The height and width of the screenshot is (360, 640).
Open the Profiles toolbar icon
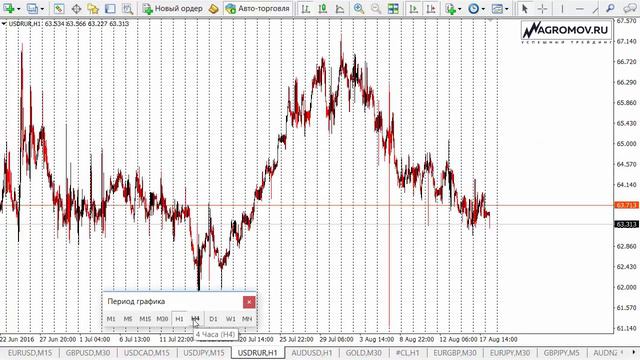coord(32,8)
